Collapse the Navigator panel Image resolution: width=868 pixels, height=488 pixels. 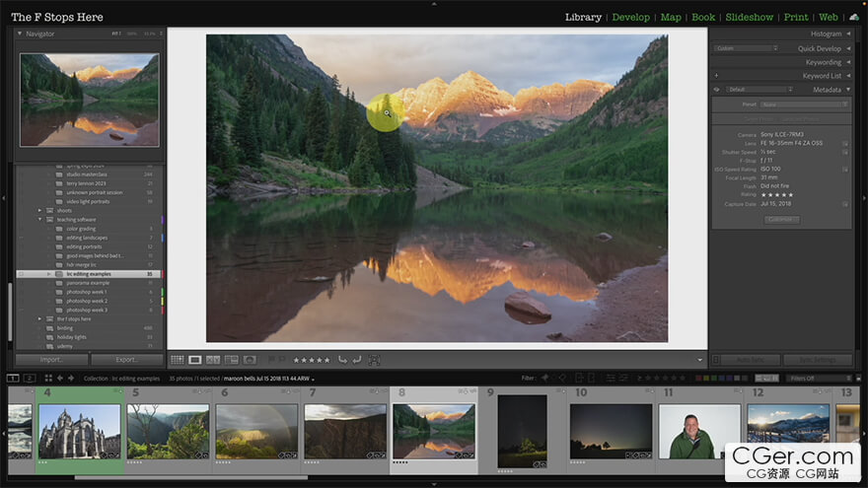point(21,34)
